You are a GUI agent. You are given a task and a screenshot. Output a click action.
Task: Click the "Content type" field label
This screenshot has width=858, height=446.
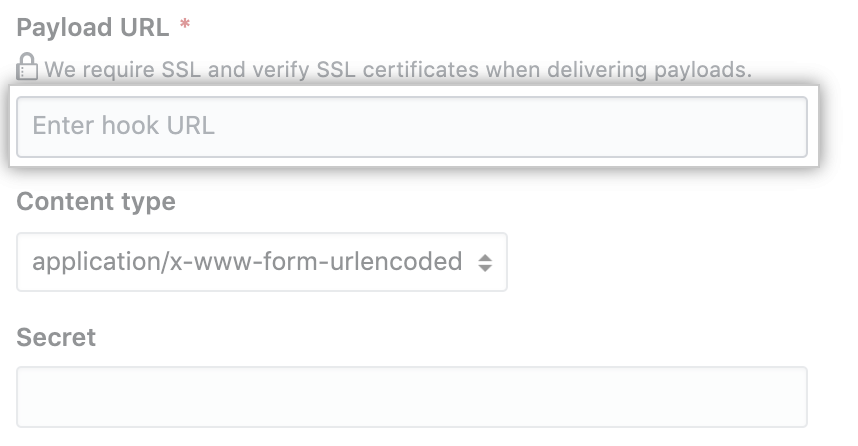[x=96, y=202]
